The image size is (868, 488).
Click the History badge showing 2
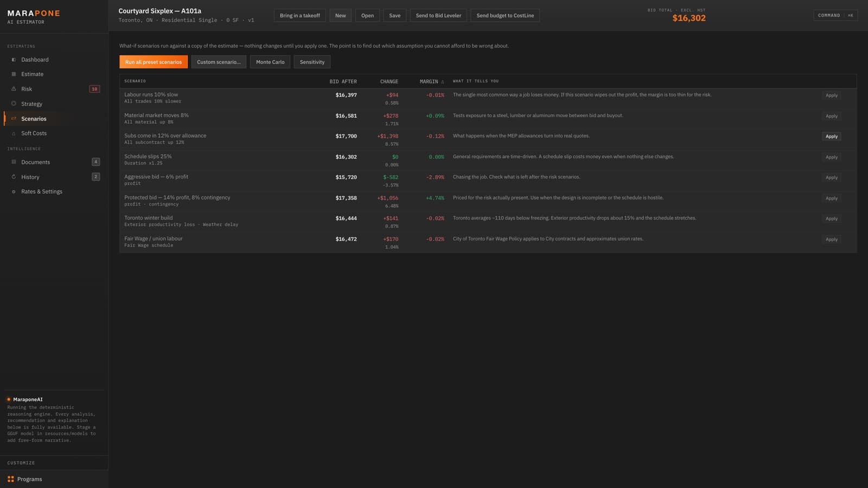coord(95,177)
